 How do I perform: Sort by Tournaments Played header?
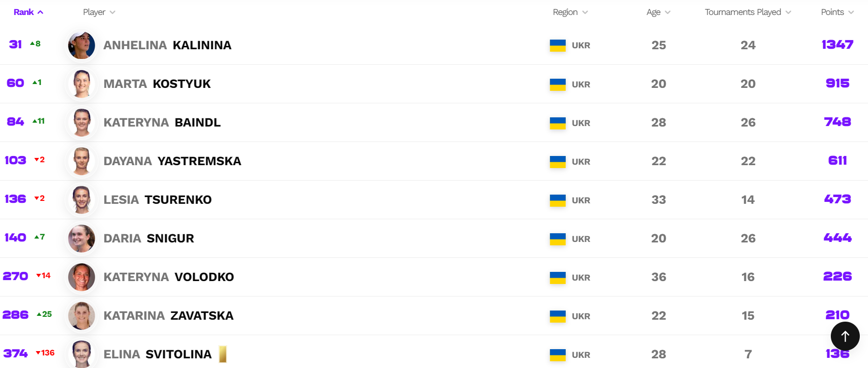747,12
